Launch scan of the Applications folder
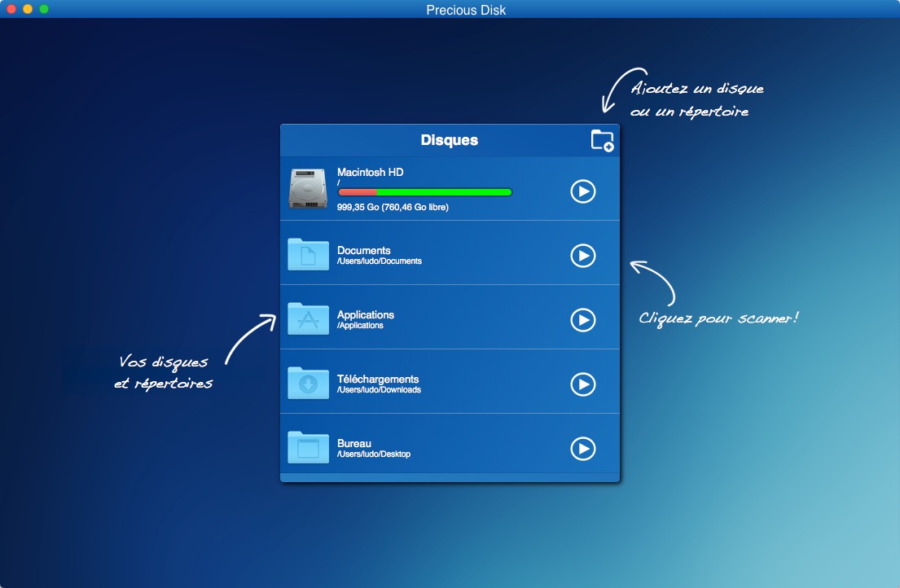 (582, 319)
